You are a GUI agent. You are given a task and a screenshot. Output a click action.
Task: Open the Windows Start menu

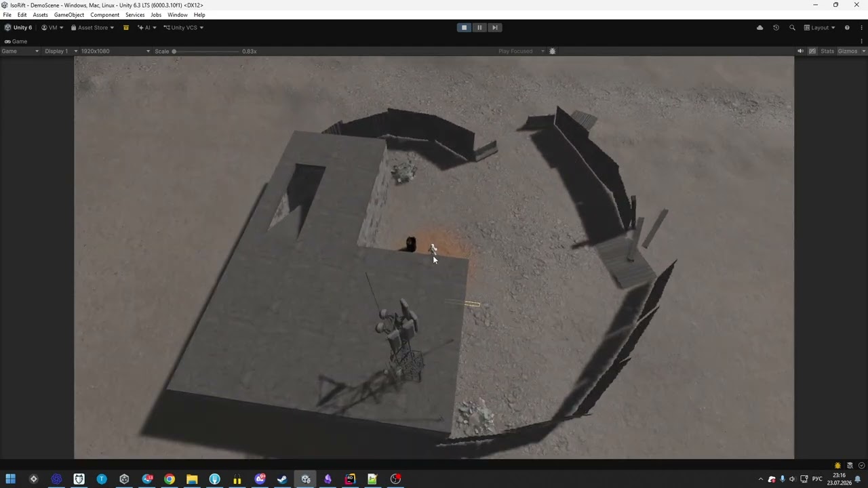coord(11,479)
